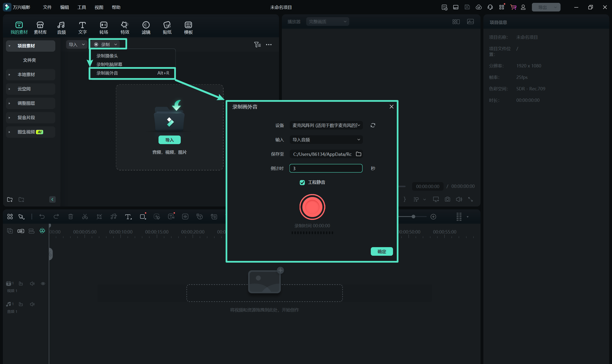
Task: Click the red record voiceover button
Action: click(x=312, y=207)
